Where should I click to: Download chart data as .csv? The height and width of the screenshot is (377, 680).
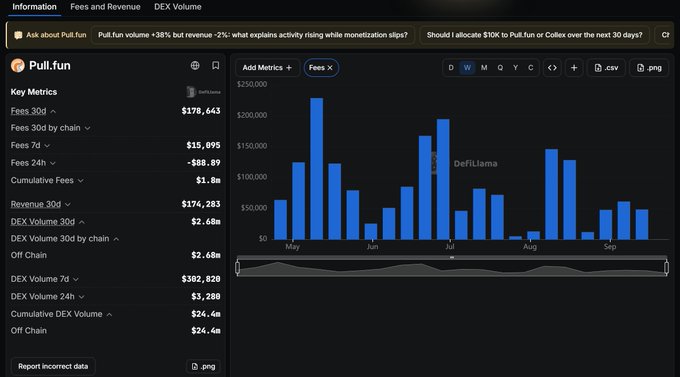pos(606,68)
